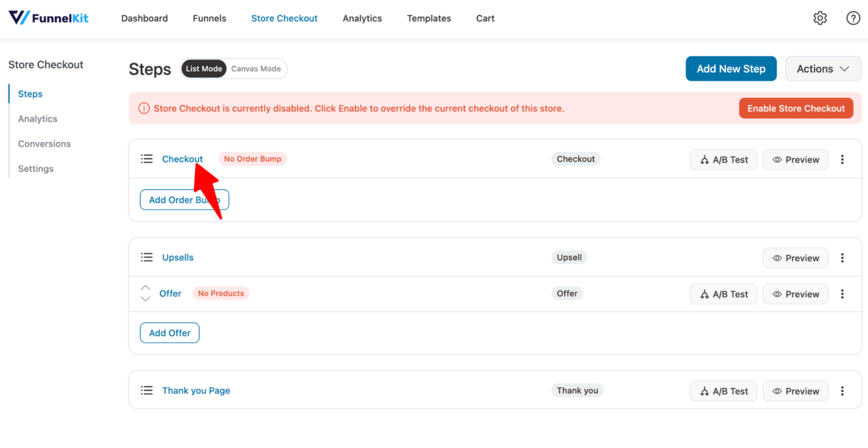This screenshot has width=868, height=448.
Task: Open the Upsells step by its name link
Action: [x=177, y=257]
